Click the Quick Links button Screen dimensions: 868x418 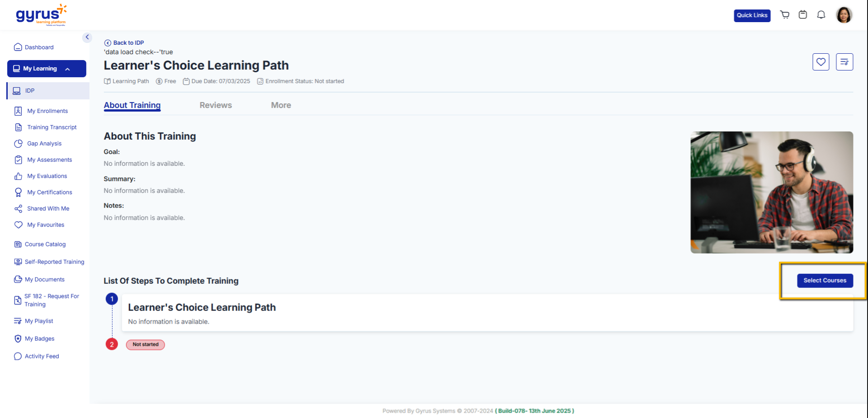click(x=752, y=15)
